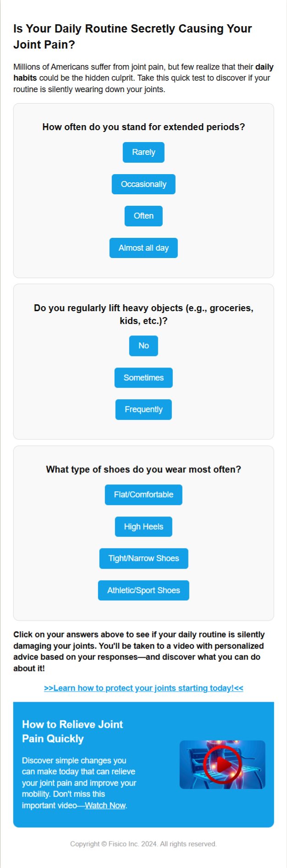
Task: Choose "Occasionally" for standing periods
Action: [x=143, y=184]
